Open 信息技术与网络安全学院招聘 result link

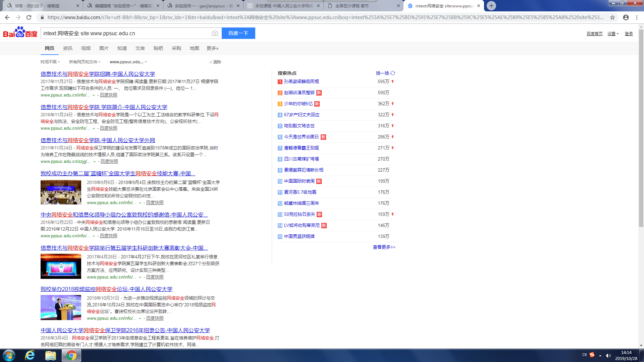click(98, 74)
